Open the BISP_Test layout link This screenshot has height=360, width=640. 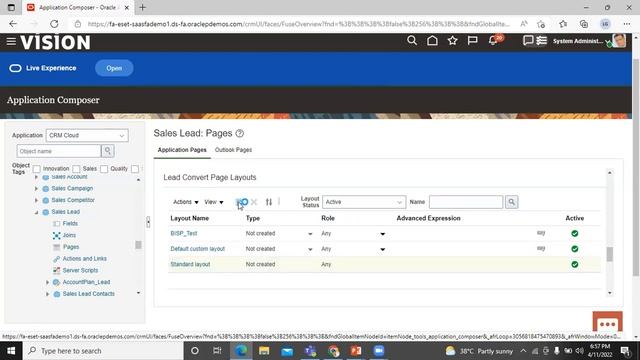click(184, 233)
